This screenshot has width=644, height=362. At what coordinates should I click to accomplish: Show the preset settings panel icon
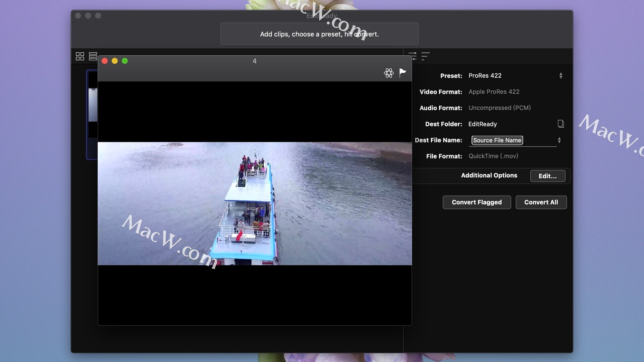[x=413, y=56]
